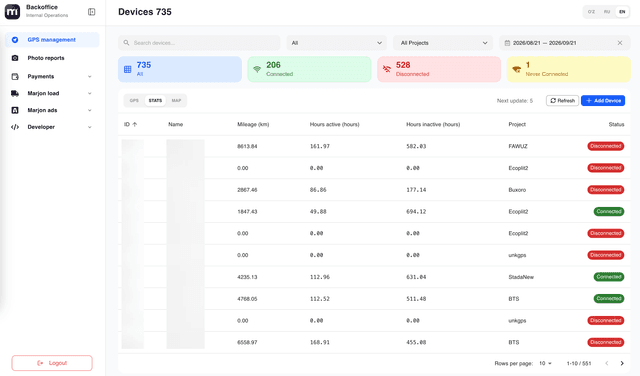Click the Logout button
The height and width of the screenshot is (376, 640).
coord(52,363)
